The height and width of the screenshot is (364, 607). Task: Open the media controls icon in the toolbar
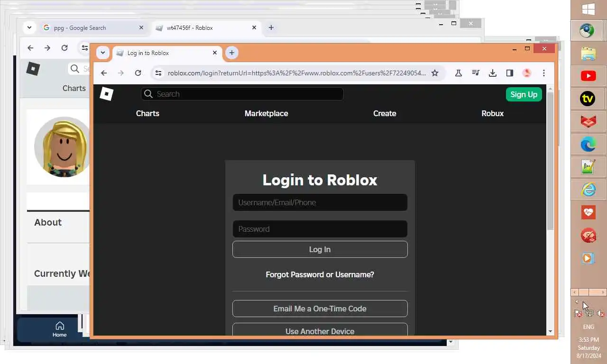[x=476, y=73]
